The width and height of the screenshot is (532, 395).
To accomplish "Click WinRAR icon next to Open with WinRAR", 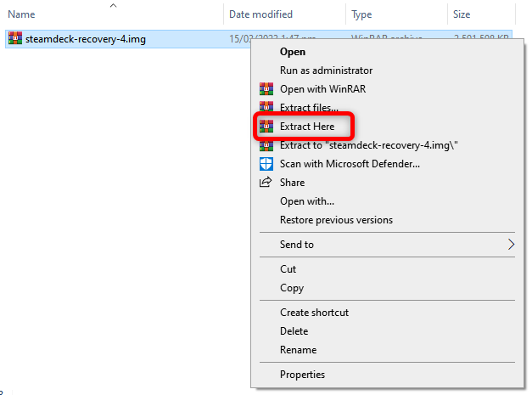I will tap(265, 89).
